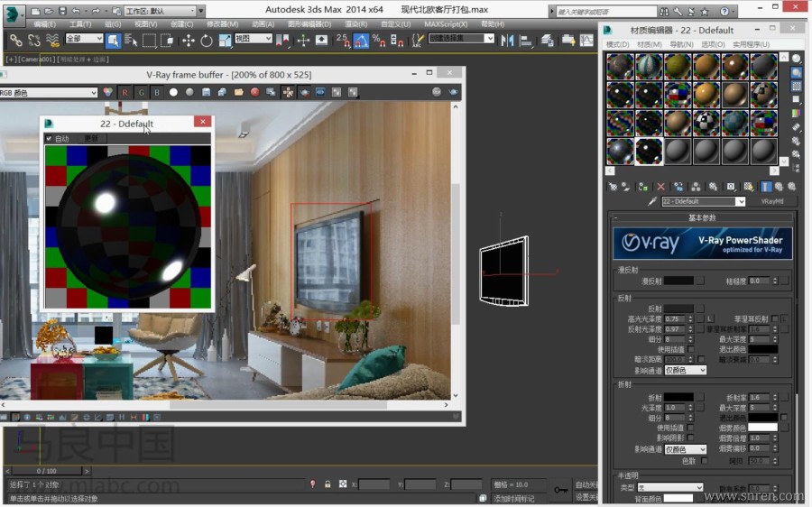Click the 反射 color swatch

coord(678,309)
